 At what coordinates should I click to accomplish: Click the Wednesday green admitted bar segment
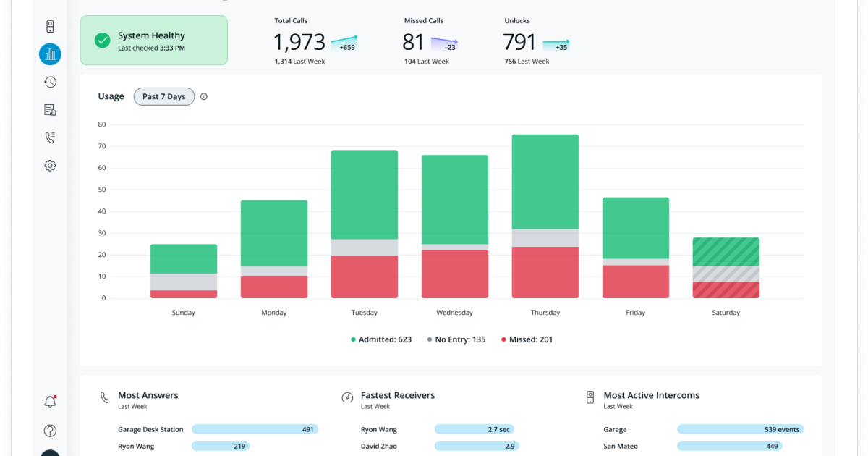pyautogui.click(x=455, y=200)
